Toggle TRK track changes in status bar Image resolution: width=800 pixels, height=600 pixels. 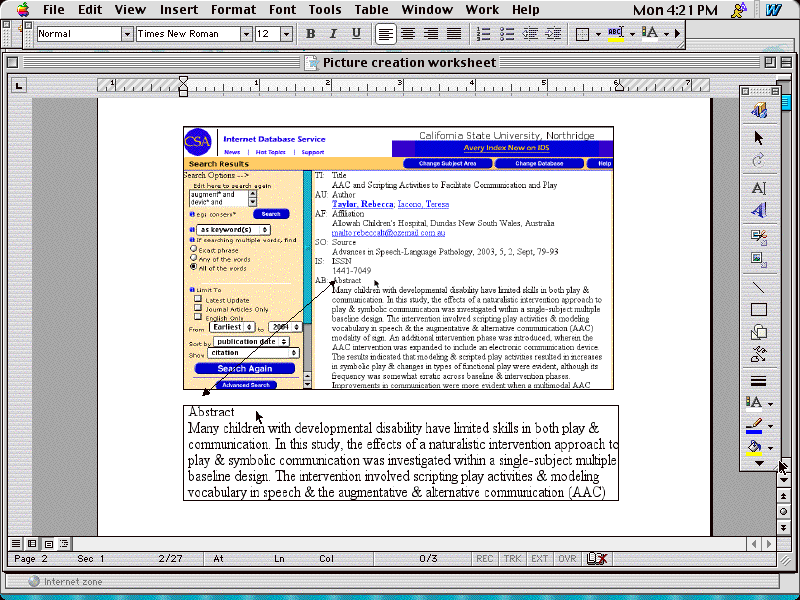click(512, 559)
